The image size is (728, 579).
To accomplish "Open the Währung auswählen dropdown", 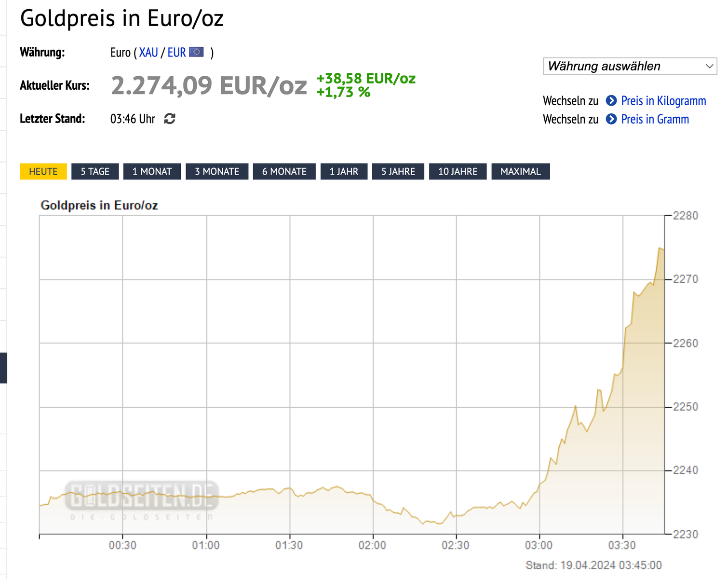I will pyautogui.click(x=630, y=66).
